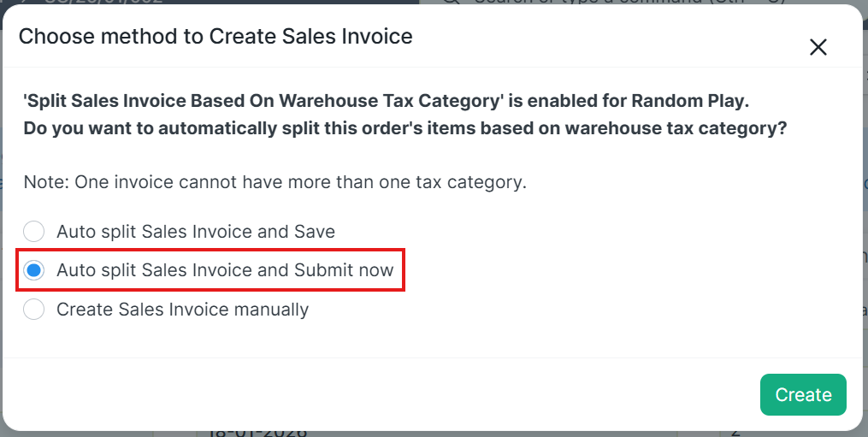Select 'Auto split Sales Invoice and Save' radio
This screenshot has height=437, width=868.
coord(34,232)
